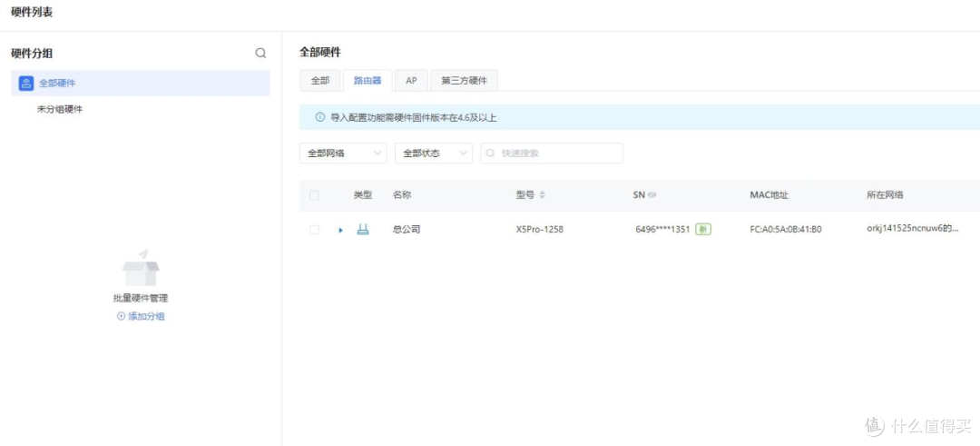Open 未分组硬件 group
Image resolution: width=980 pixels, height=446 pixels.
coord(59,110)
